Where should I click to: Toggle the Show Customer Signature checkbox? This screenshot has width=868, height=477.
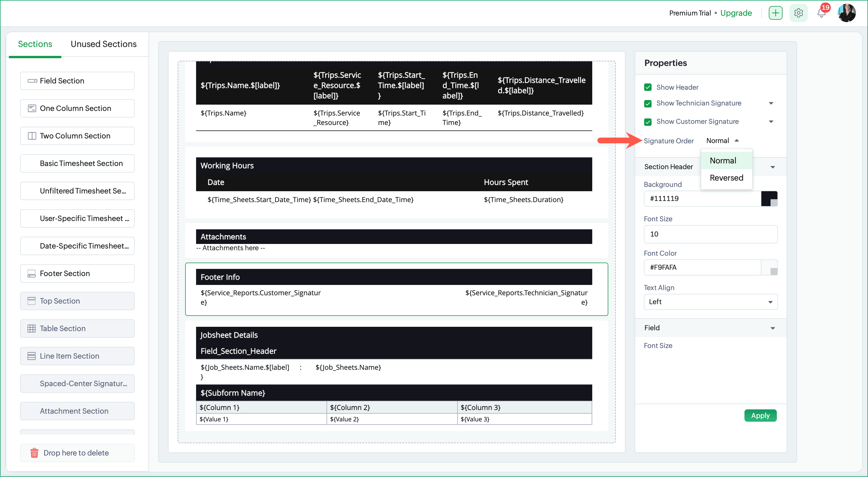pos(648,122)
